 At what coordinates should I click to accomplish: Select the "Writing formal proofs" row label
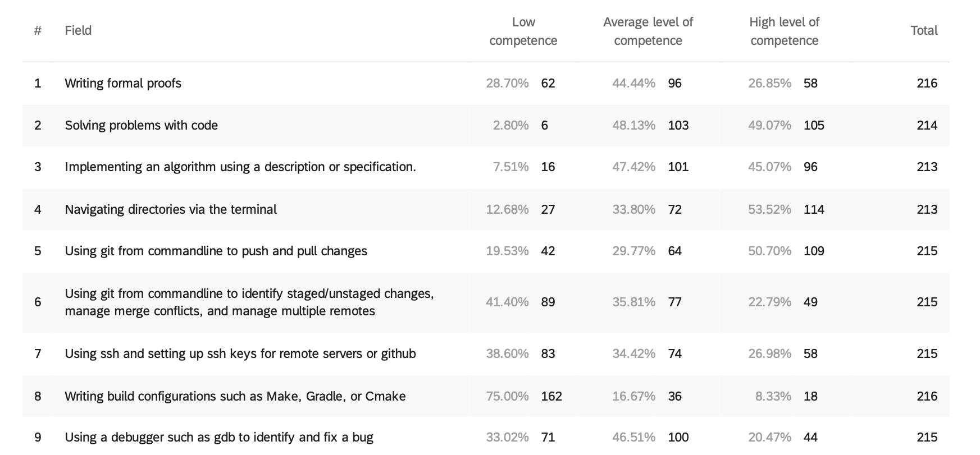[123, 83]
